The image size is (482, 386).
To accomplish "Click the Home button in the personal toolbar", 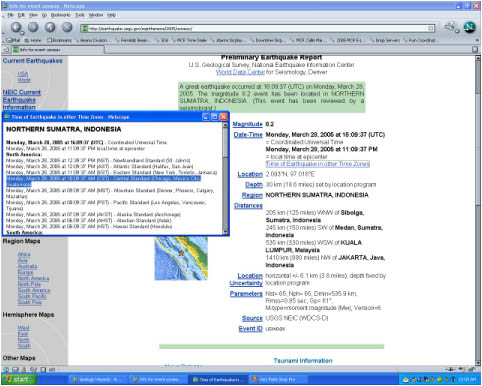I will point(33,40).
